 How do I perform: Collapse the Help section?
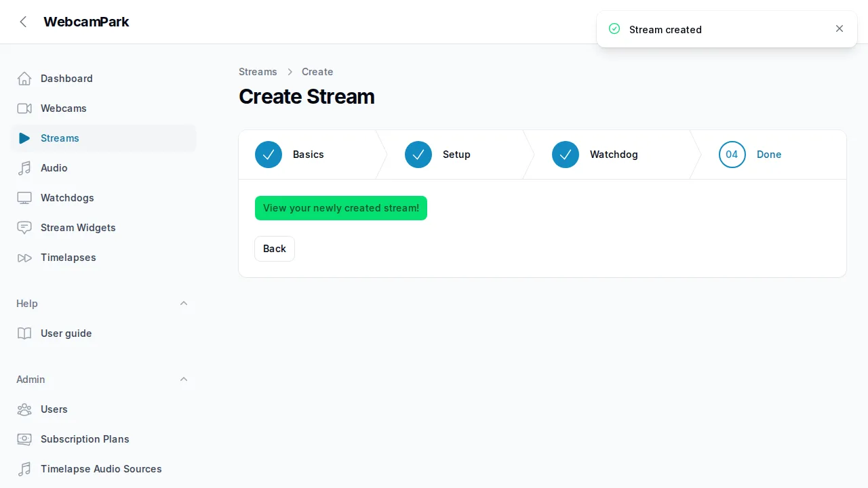[184, 304]
